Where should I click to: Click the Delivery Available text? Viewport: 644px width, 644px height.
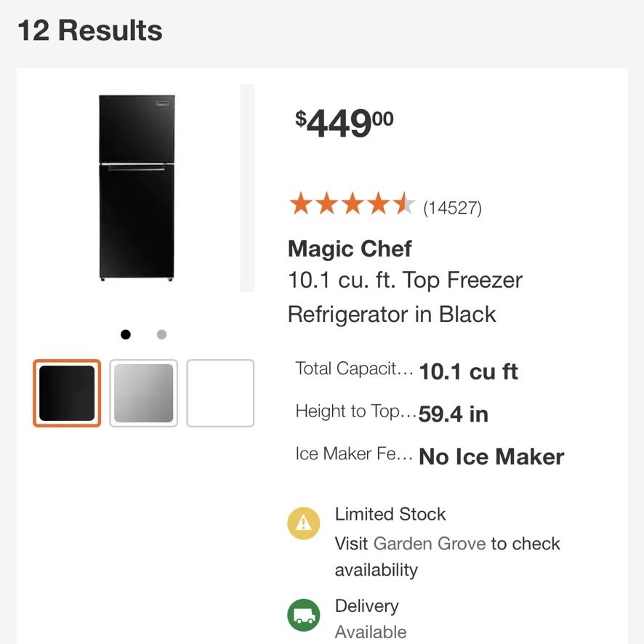click(x=371, y=619)
